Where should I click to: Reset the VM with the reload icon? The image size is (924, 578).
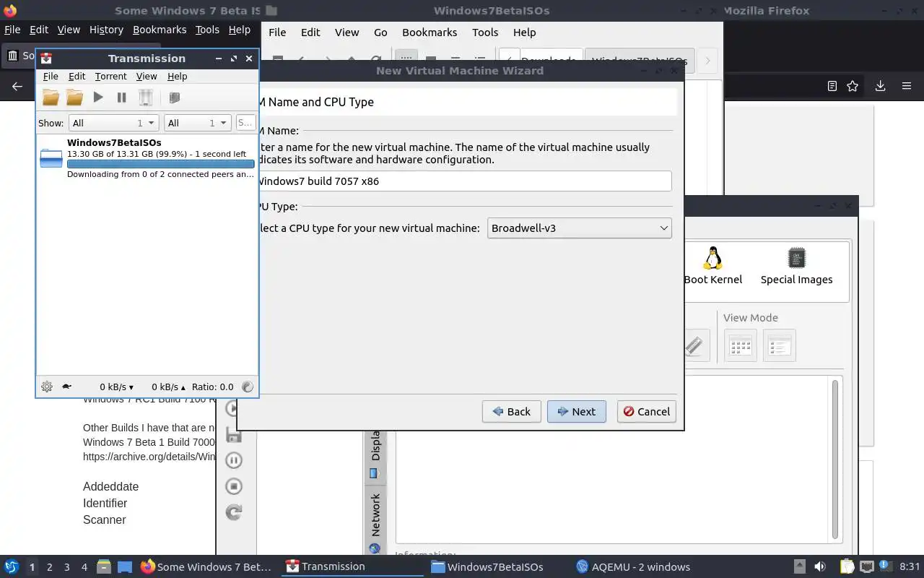pyautogui.click(x=233, y=512)
